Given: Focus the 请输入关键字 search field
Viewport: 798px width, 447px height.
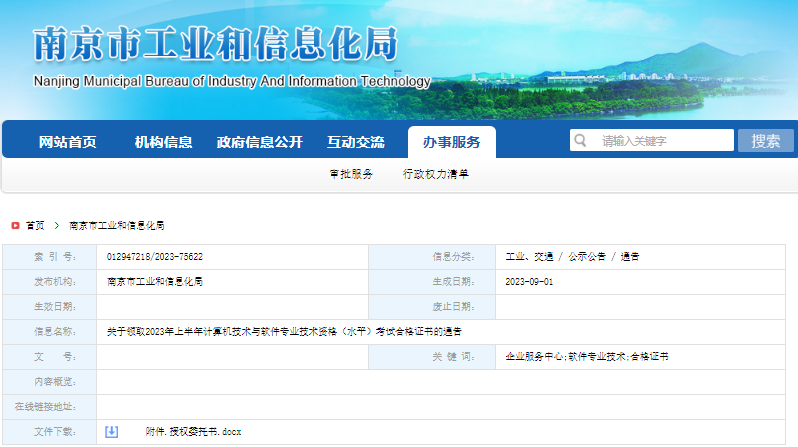Looking at the screenshot, I should [x=660, y=141].
